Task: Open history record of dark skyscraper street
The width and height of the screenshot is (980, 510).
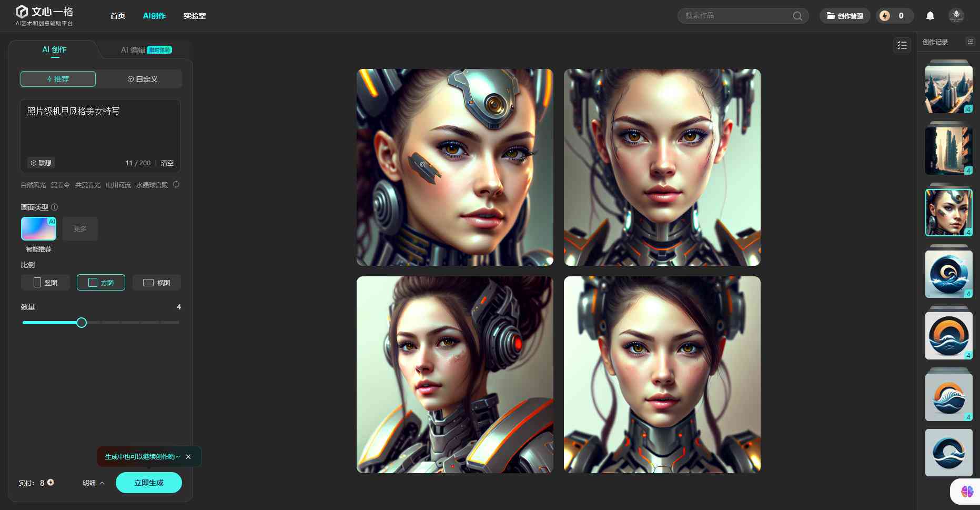Action: (x=949, y=151)
